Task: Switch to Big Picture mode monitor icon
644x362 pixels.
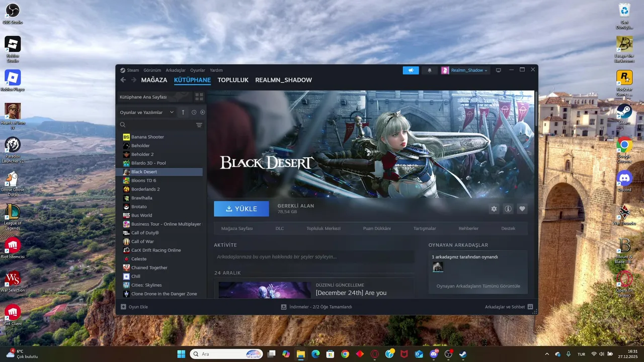Action: (x=499, y=70)
